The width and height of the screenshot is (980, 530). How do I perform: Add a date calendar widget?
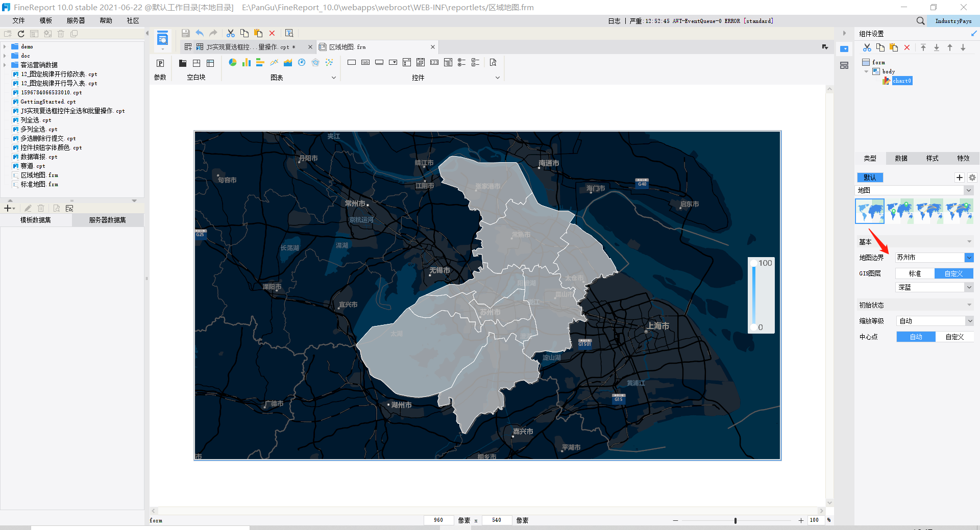coord(421,62)
